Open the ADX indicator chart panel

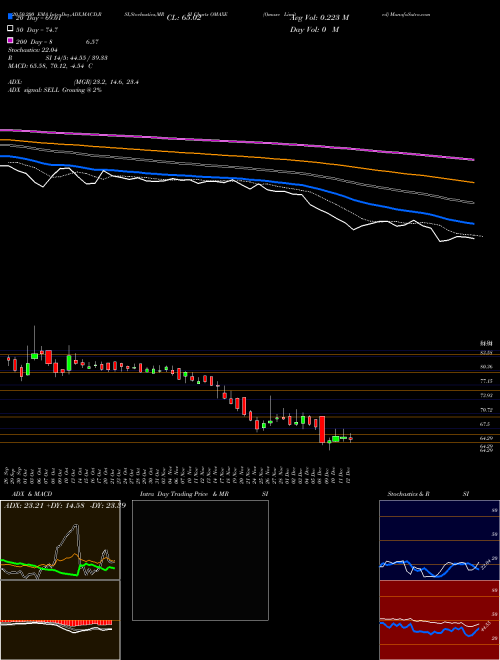click(x=60, y=540)
